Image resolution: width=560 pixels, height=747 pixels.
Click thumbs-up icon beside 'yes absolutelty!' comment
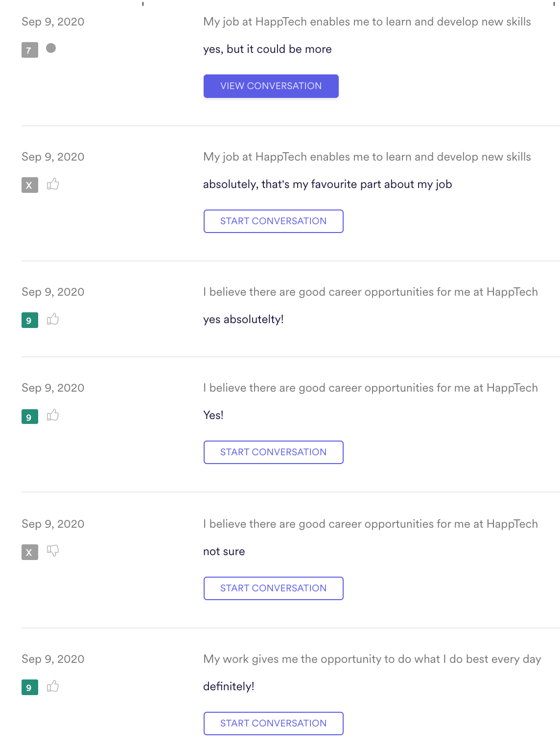pos(53,319)
